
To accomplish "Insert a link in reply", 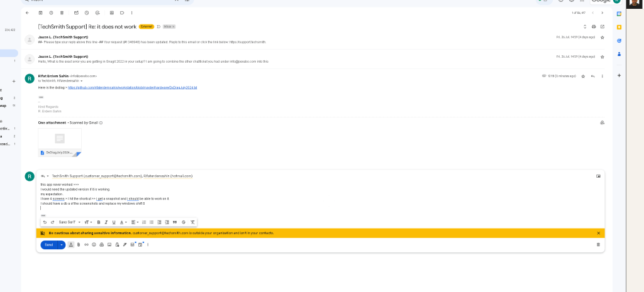I will coord(86,245).
